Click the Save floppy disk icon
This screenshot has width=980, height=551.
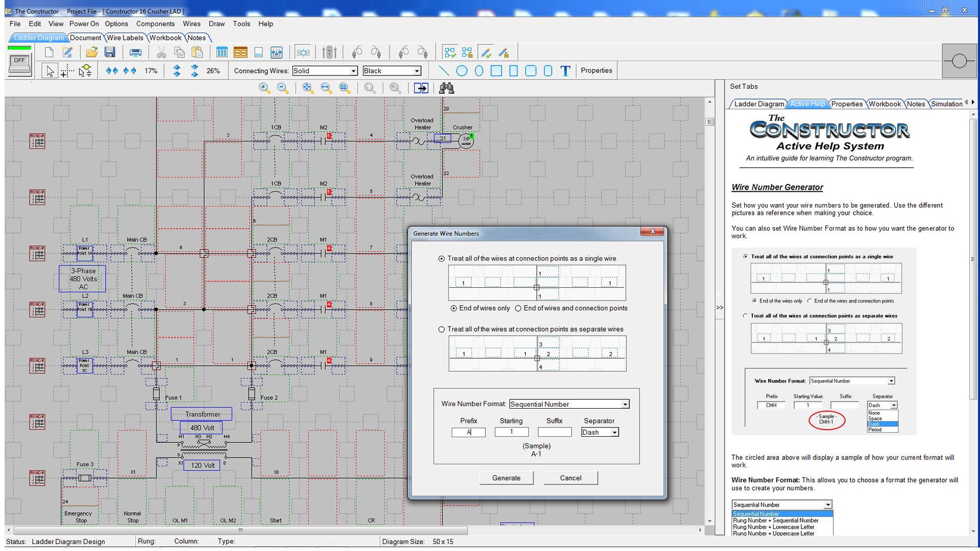click(110, 52)
